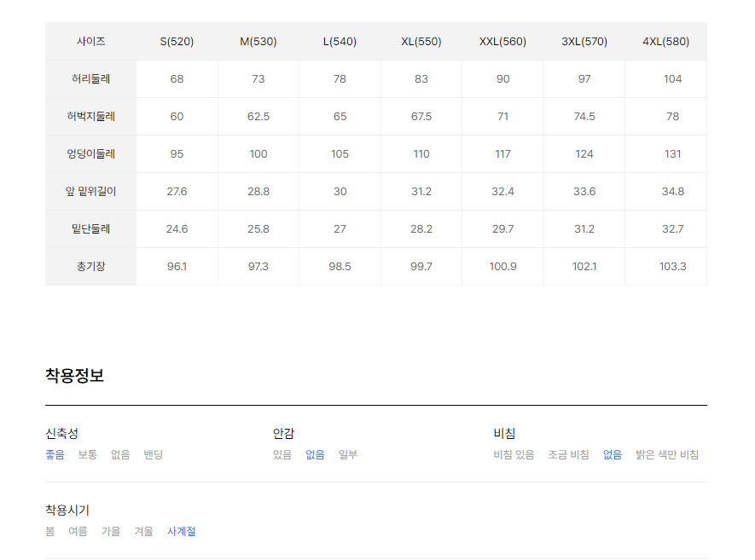Click the 착용정보 section heading
The height and width of the screenshot is (560, 755).
pyautogui.click(x=74, y=375)
